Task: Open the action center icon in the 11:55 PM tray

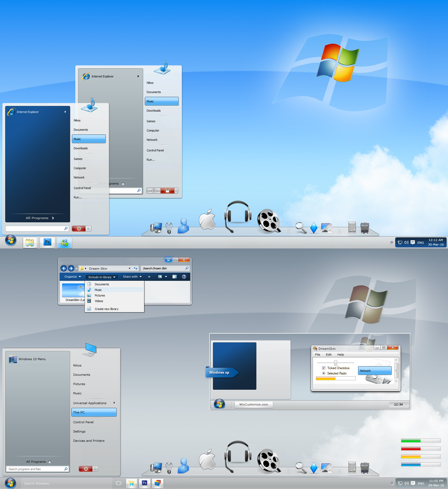Action: click(413, 483)
